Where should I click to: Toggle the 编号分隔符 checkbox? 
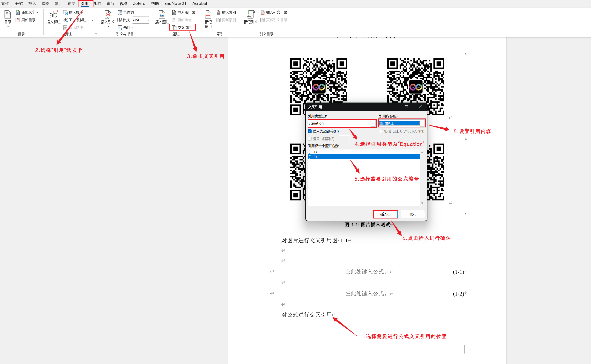(x=310, y=139)
